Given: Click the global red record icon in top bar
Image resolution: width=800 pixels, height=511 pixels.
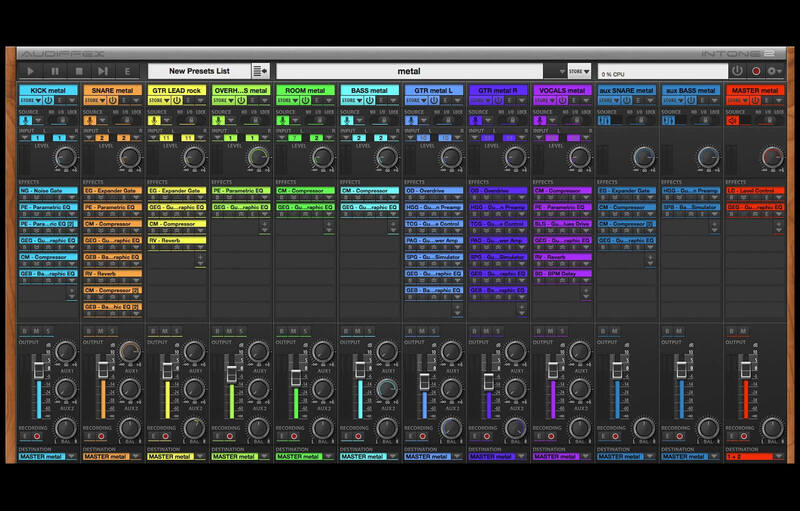Looking at the screenshot, I should 756,71.
